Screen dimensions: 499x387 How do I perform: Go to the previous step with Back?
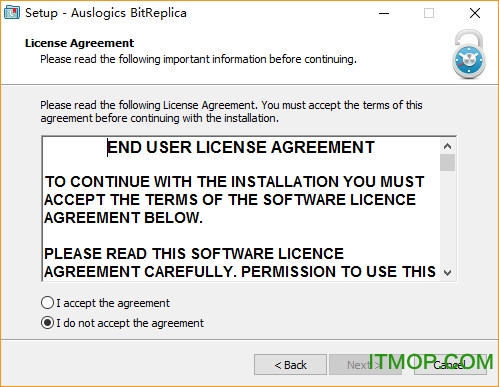pyautogui.click(x=290, y=365)
